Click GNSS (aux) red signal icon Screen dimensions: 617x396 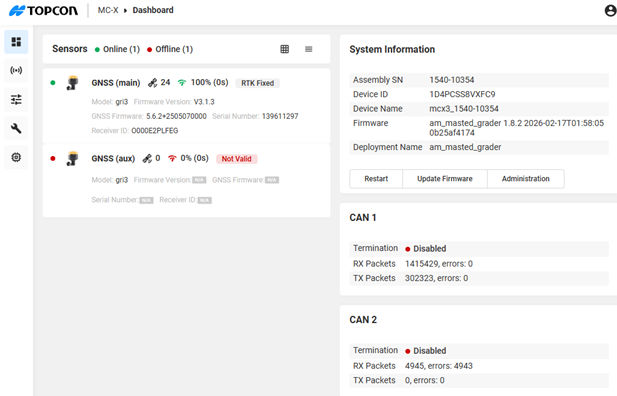pyautogui.click(x=172, y=159)
